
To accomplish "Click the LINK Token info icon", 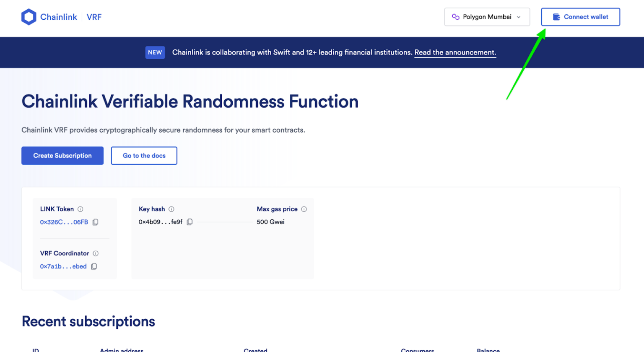I will 80,209.
